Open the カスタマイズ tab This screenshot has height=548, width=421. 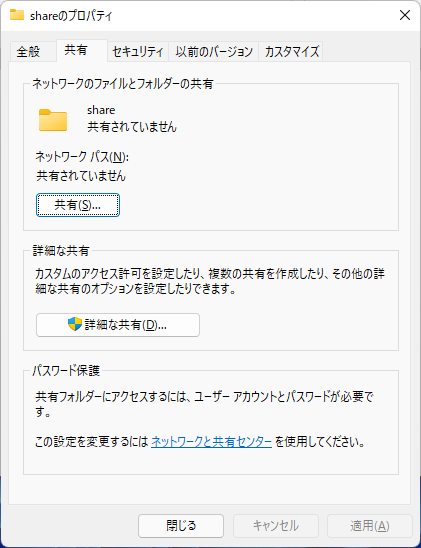[292, 52]
